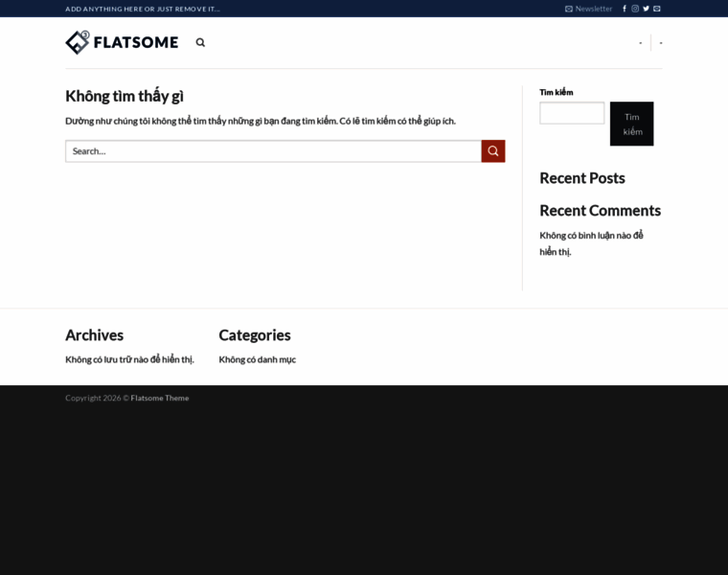This screenshot has height=575, width=728.
Task: Click the email envelope icon after Twitter
Action: [x=657, y=9]
